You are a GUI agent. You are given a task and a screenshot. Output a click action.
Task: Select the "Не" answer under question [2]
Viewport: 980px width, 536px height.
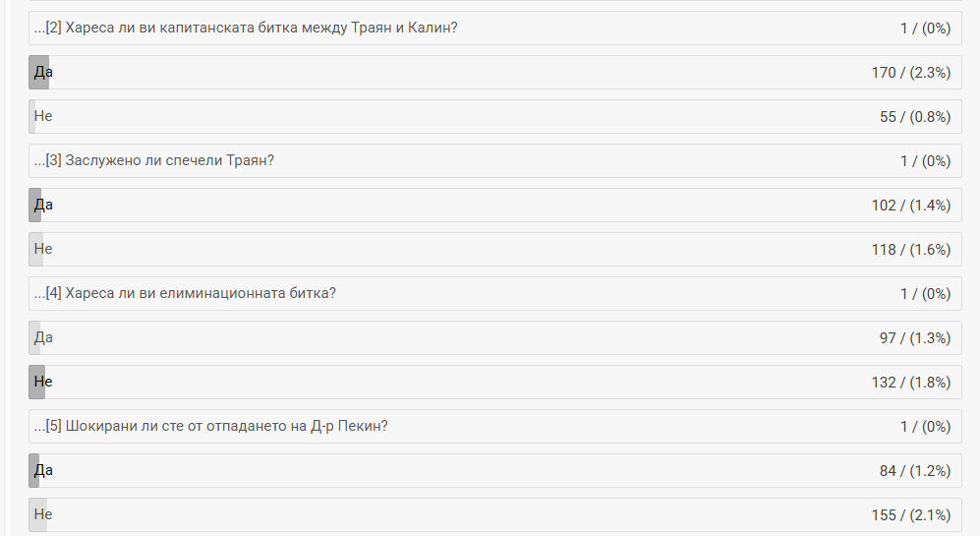[43, 117]
